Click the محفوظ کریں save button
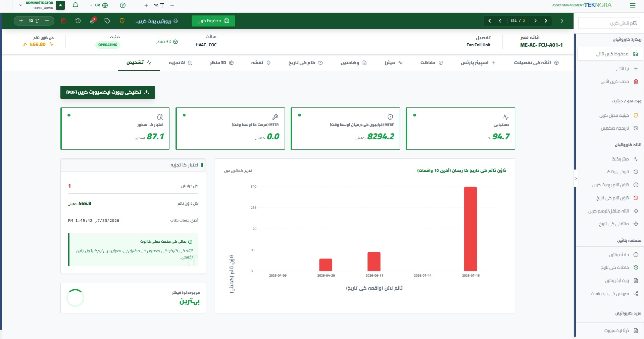Viewport: 644px width, 339px height. point(213,21)
